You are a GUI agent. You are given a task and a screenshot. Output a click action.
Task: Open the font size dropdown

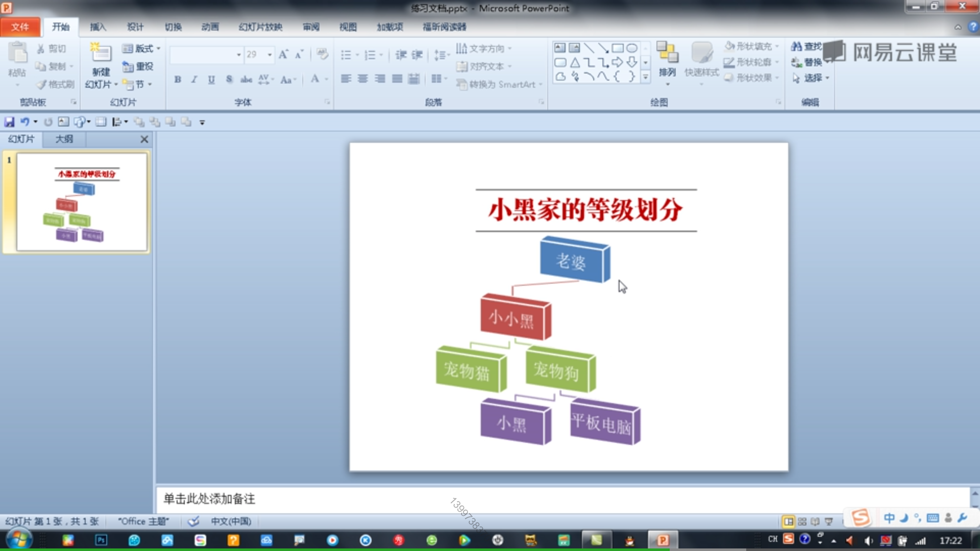[x=269, y=54]
